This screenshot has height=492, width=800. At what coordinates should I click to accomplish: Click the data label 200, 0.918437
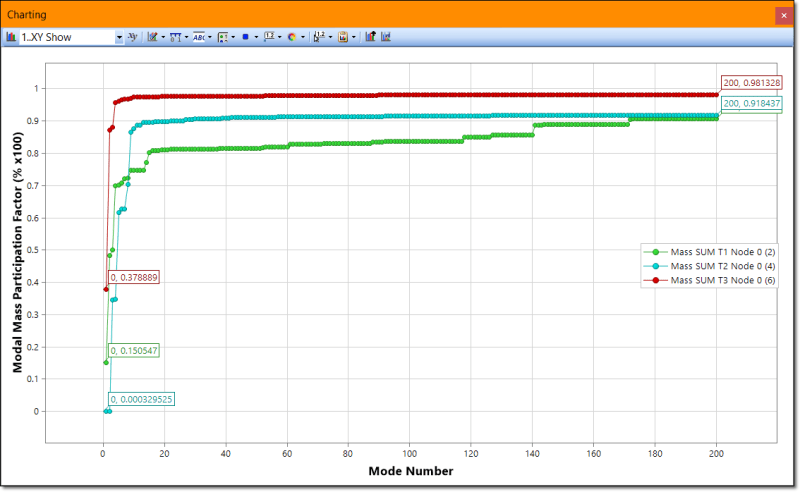click(x=752, y=104)
